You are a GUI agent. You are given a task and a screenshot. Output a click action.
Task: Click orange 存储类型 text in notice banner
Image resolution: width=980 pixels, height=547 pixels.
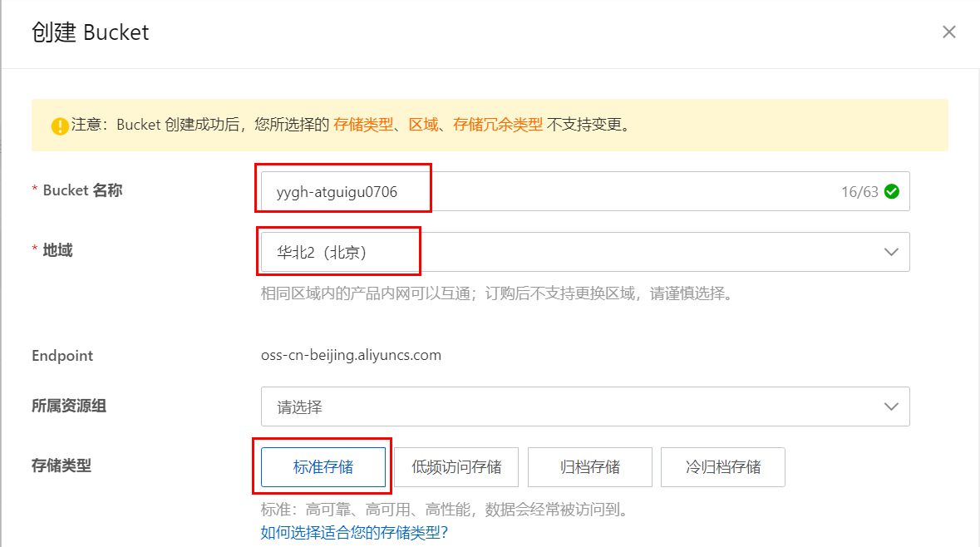pyautogui.click(x=362, y=125)
